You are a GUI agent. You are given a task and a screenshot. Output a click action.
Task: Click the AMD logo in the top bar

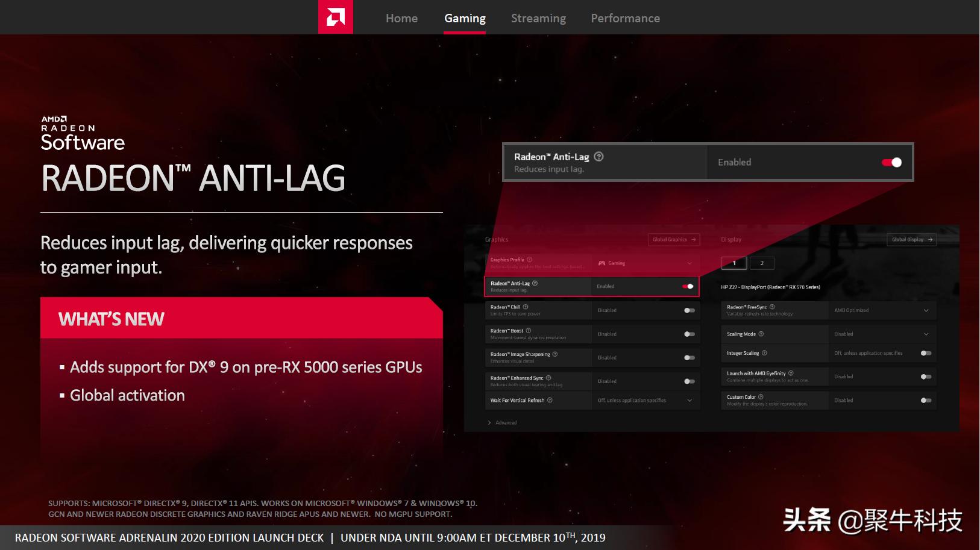pyautogui.click(x=336, y=17)
